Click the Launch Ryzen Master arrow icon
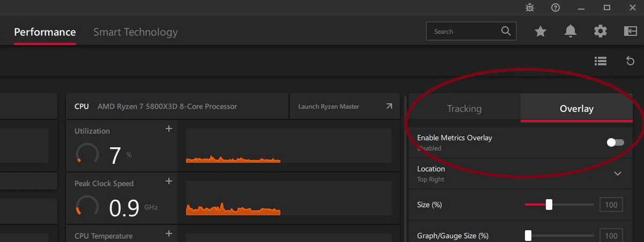The image size is (644, 242). coord(389,107)
